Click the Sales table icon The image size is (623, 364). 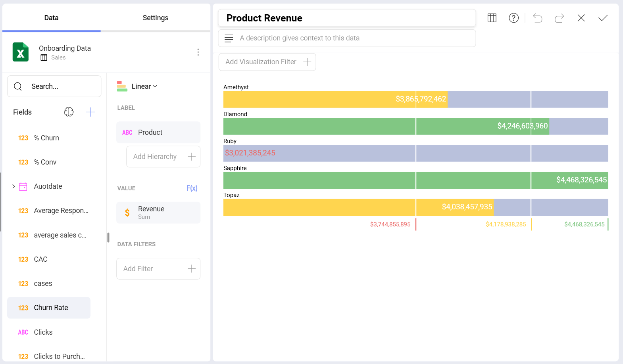44,57
